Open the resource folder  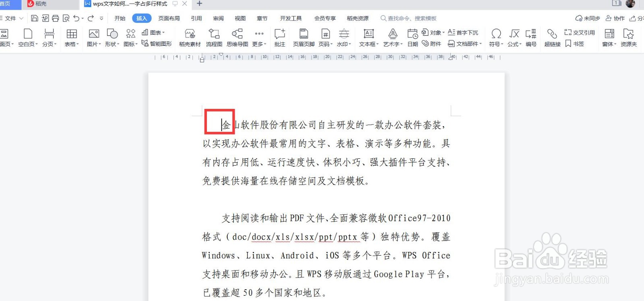tap(628, 38)
